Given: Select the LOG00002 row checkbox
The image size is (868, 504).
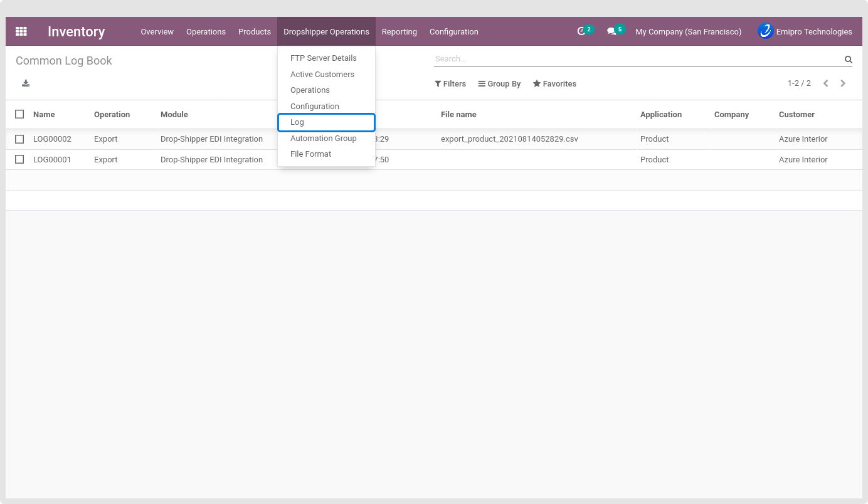Looking at the screenshot, I should point(19,139).
